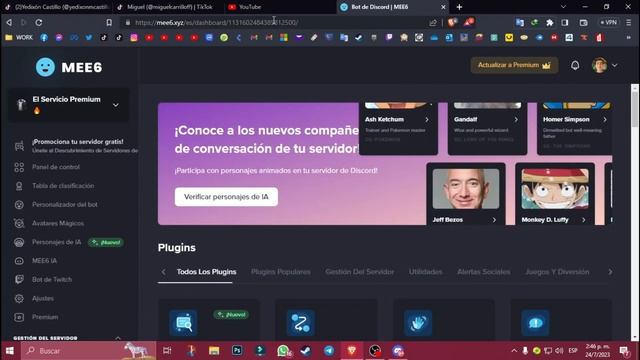Open Bot de Twitch in sidebar
This screenshot has height=360, width=640.
(x=52, y=280)
